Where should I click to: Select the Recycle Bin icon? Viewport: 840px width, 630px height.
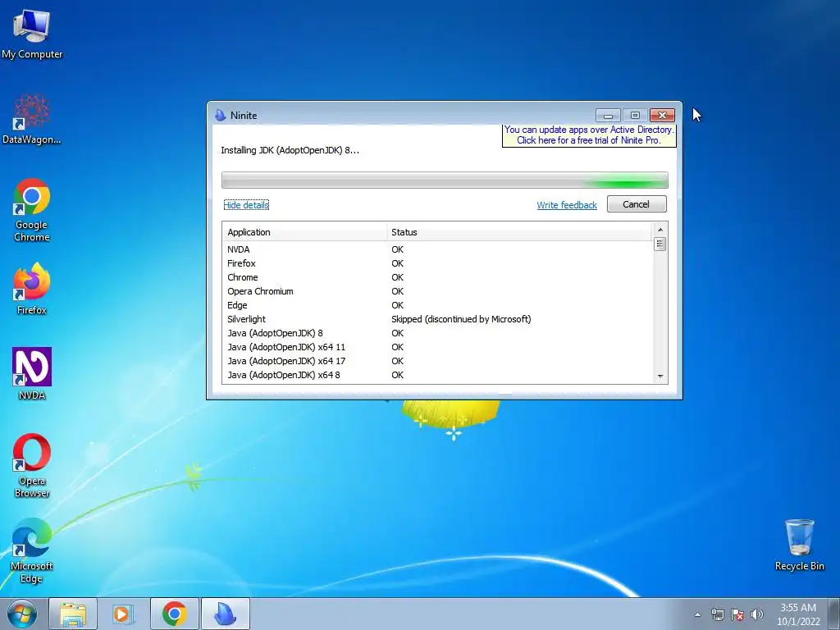pyautogui.click(x=799, y=545)
